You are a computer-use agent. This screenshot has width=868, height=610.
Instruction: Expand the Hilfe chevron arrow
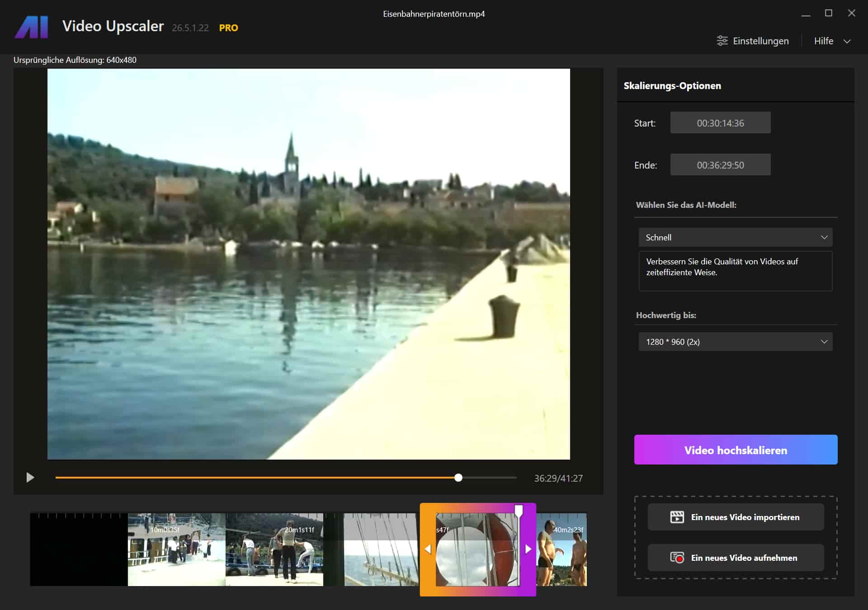coord(847,41)
